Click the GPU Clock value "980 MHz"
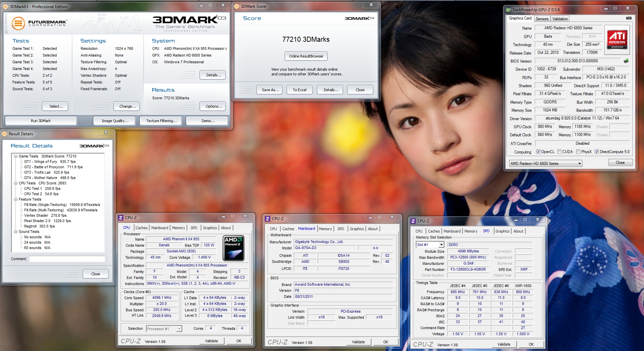 tap(545, 127)
